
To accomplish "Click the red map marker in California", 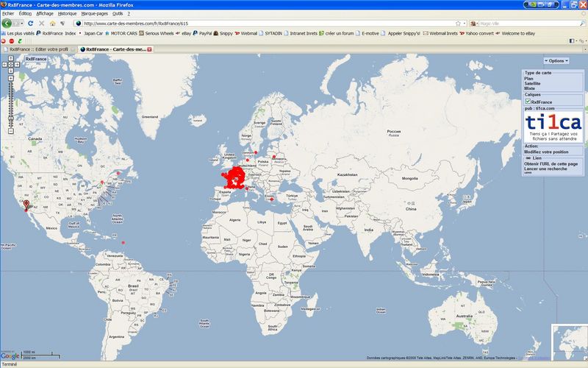I will [x=26, y=204].
